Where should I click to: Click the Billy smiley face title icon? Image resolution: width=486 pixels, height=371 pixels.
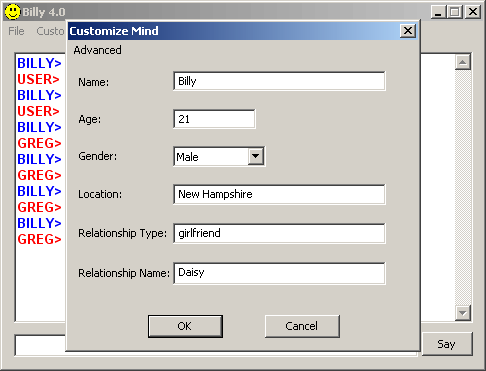(13, 12)
